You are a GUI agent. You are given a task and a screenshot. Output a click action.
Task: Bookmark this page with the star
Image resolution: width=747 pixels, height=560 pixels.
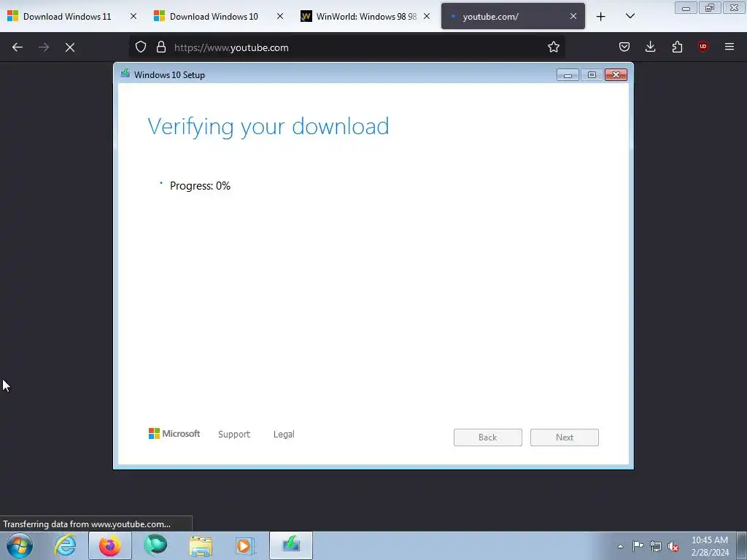553,47
